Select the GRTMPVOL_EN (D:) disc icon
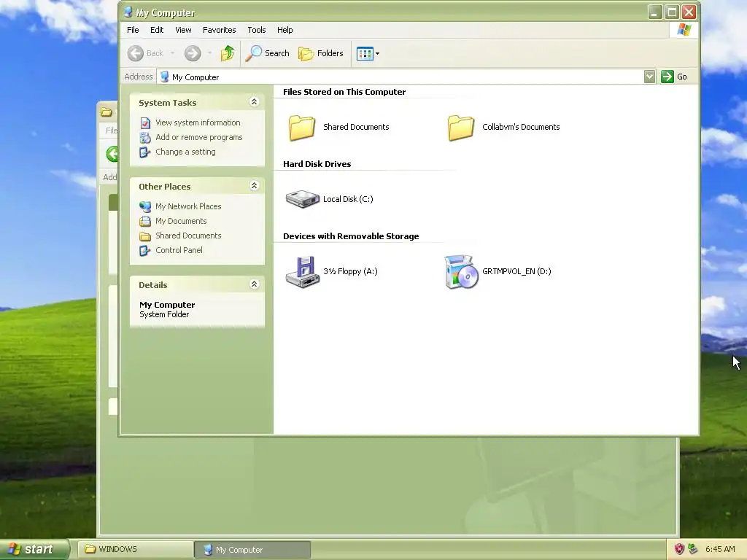The width and height of the screenshot is (747, 560). tap(461, 272)
